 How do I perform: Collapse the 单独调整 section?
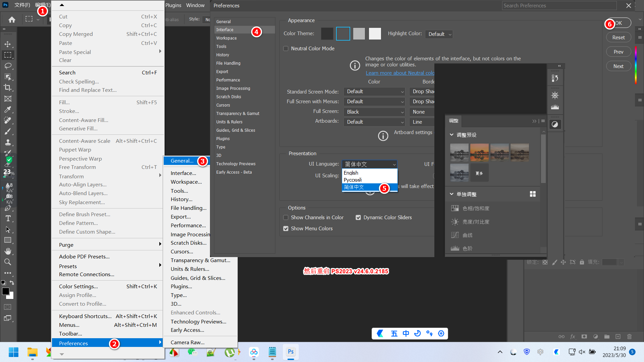[452, 194]
